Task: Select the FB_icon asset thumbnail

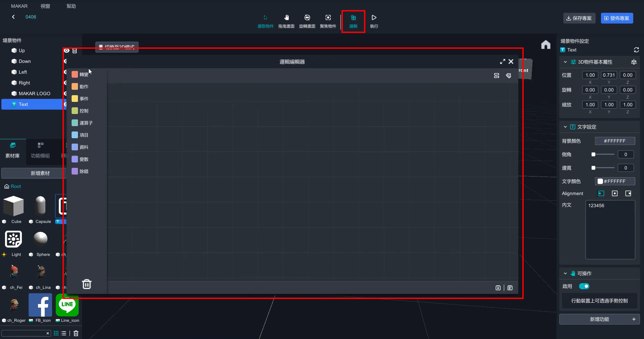Action: coord(40,305)
